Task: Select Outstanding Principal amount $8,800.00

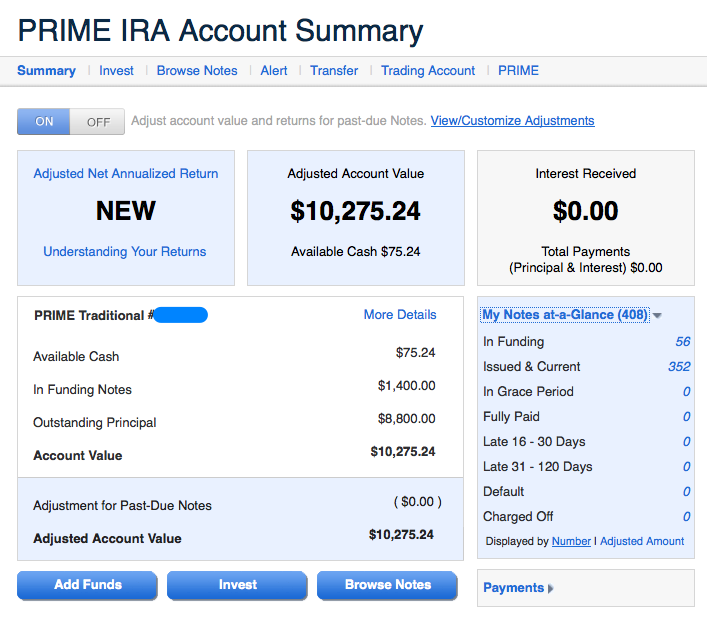Action: pyautogui.click(x=407, y=419)
